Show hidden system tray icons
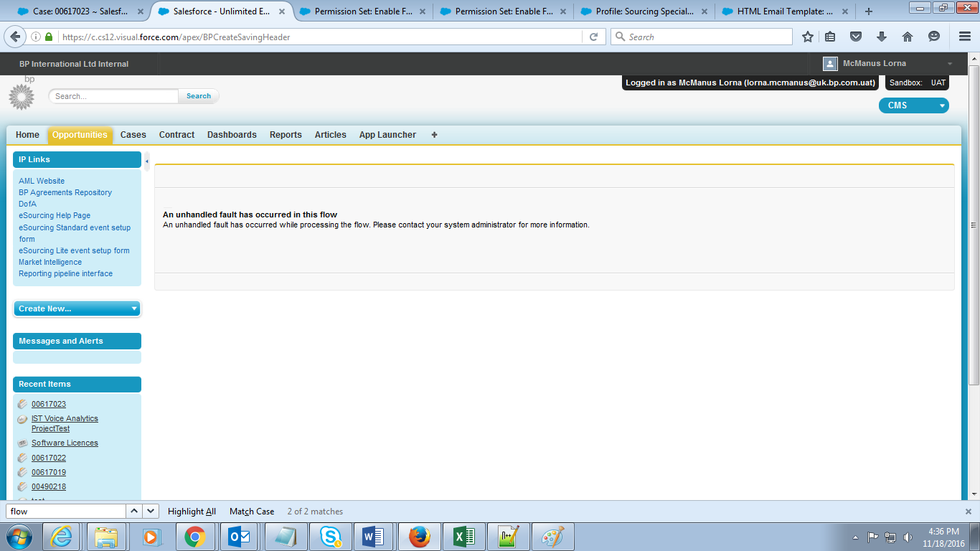The width and height of the screenshot is (980, 551). tap(855, 537)
